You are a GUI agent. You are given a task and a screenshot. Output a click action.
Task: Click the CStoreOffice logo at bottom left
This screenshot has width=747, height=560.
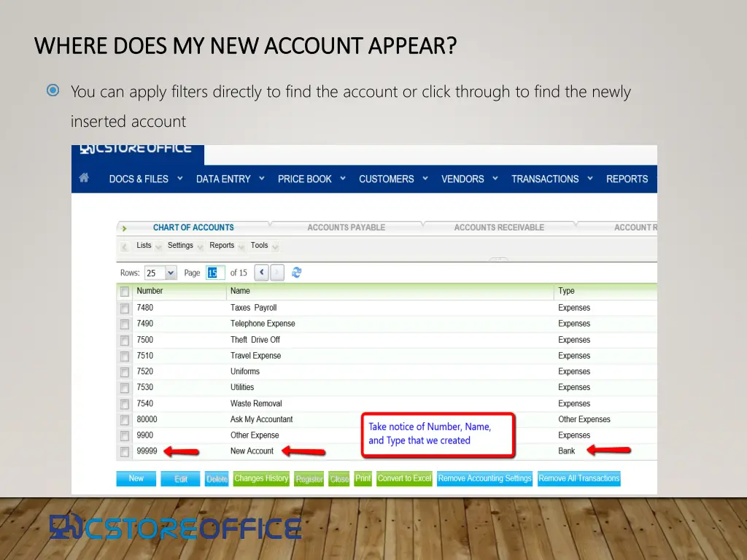pos(175,527)
